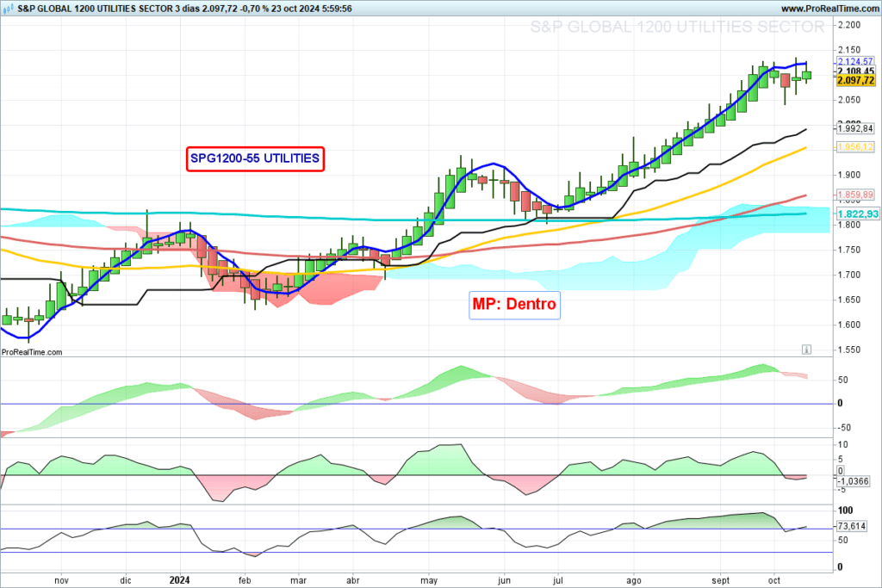
Task: Click the '2024' year label on time axis
Action: coord(180,580)
